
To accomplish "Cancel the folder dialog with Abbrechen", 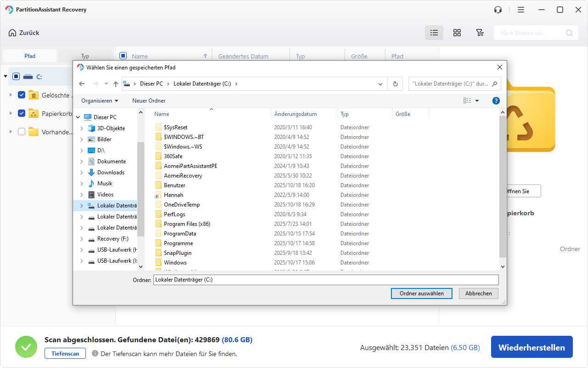I will [x=479, y=293].
